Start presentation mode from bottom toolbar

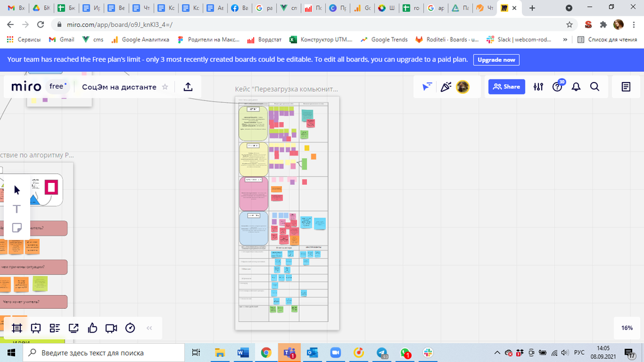(x=35, y=328)
